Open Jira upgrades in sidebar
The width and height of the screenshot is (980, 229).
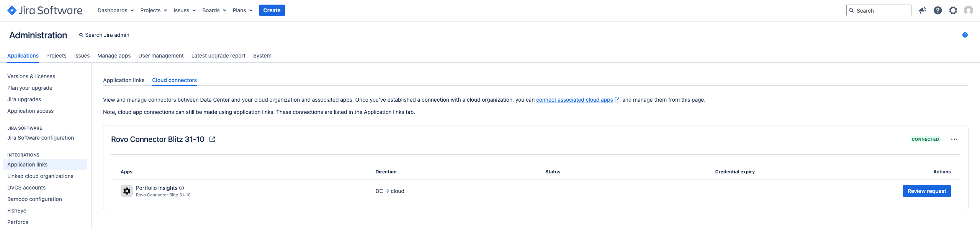click(24, 99)
